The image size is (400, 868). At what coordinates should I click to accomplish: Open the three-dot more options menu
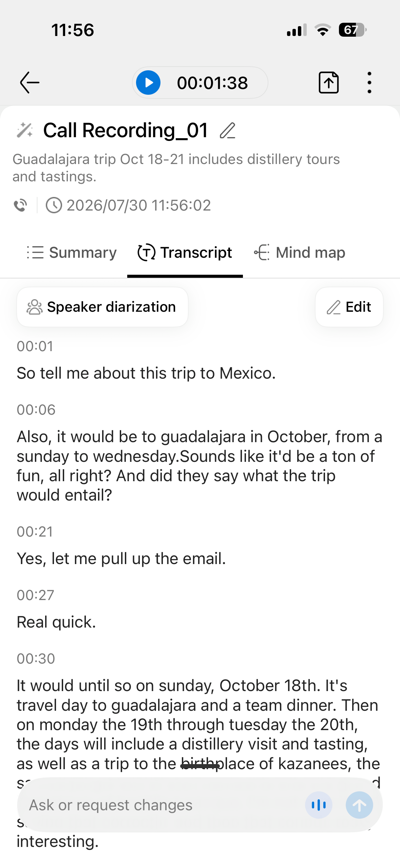coord(369,83)
